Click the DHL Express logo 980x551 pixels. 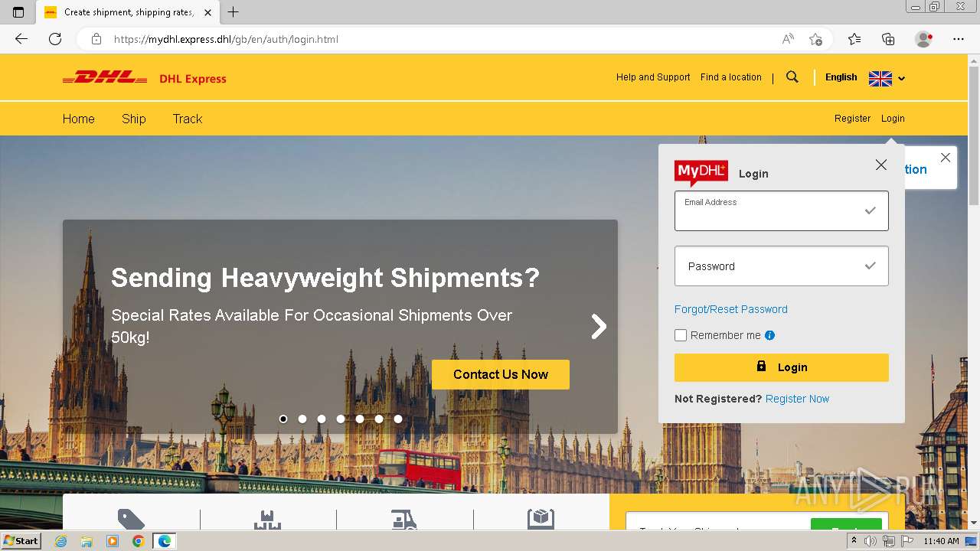[144, 78]
